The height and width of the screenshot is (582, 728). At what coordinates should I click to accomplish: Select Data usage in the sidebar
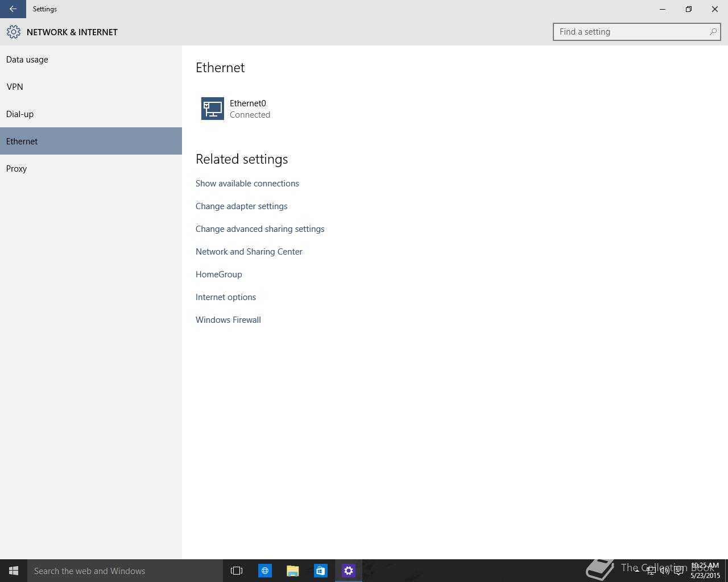(x=91, y=59)
